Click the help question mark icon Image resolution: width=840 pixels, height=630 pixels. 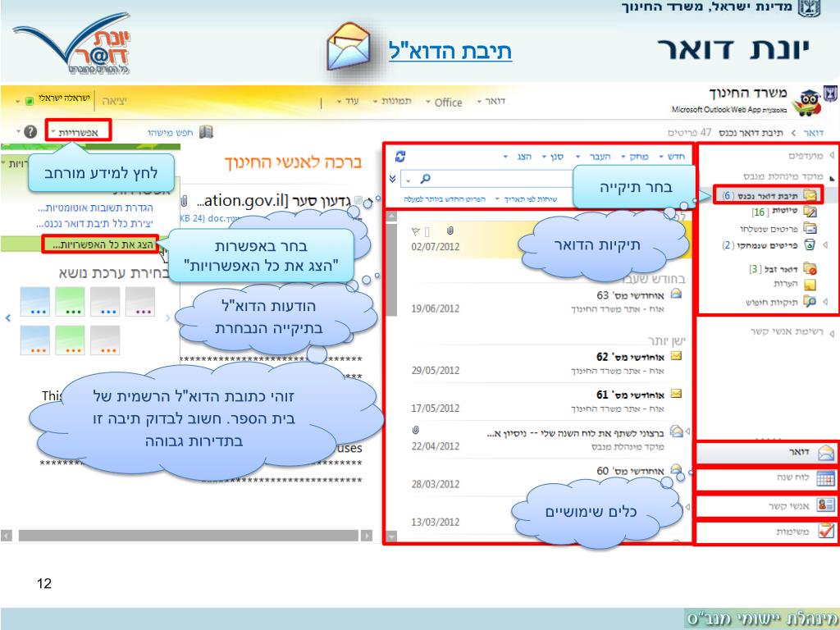30,132
